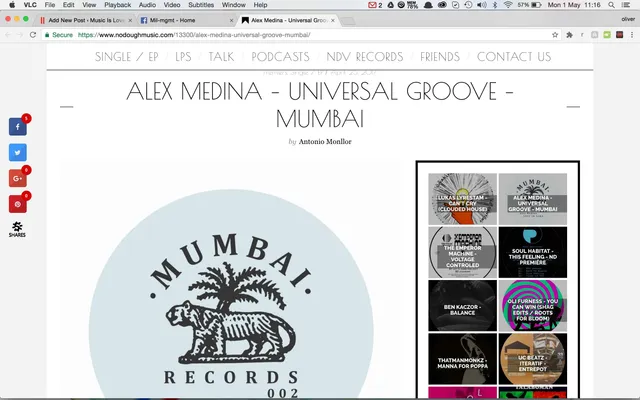Open the TALK section

(x=221, y=57)
